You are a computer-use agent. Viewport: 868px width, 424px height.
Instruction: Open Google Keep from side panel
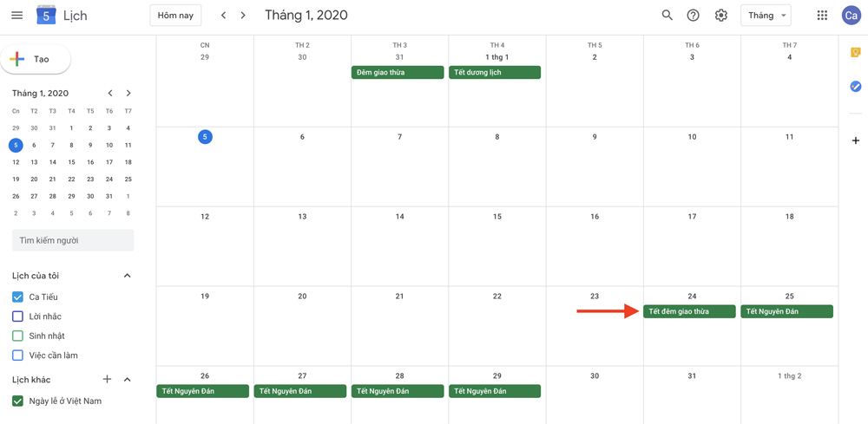[855, 54]
